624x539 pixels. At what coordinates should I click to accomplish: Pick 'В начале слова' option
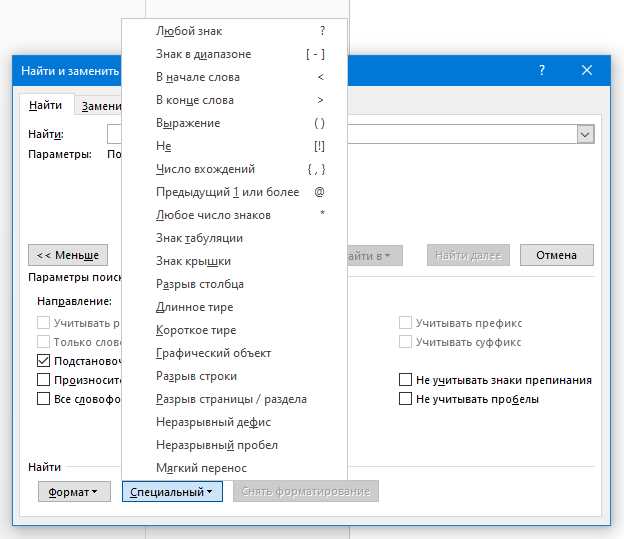click(198, 77)
